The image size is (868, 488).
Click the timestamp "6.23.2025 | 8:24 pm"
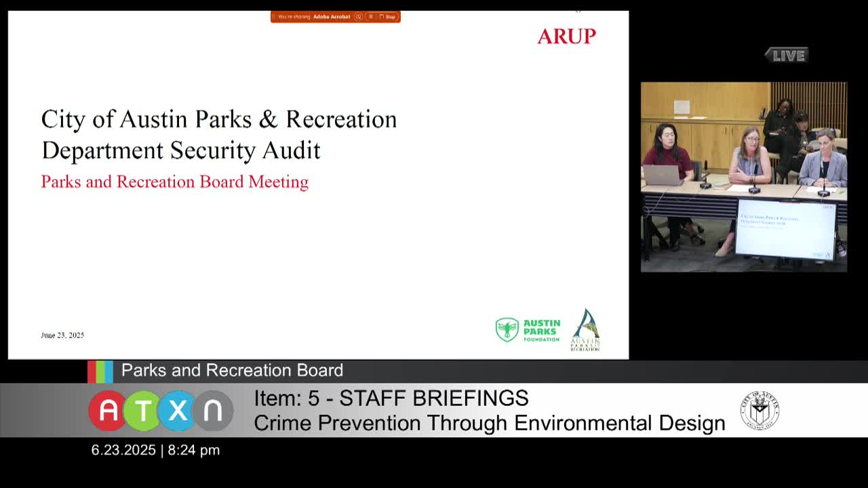[156, 450]
